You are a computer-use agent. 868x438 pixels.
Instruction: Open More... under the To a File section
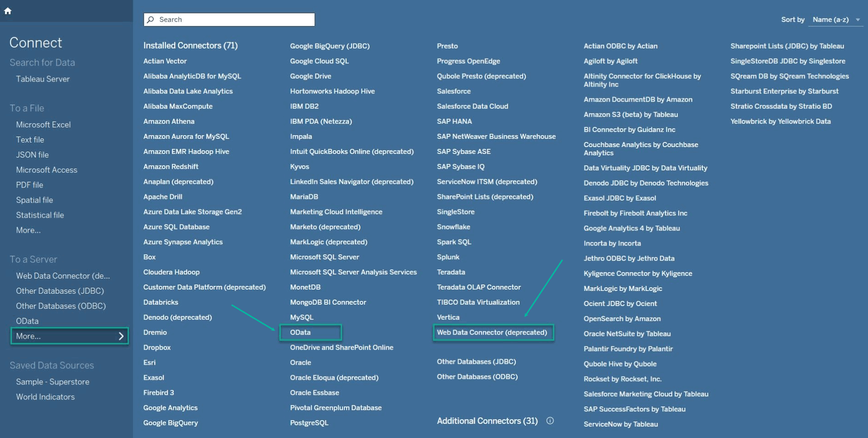[x=28, y=230]
